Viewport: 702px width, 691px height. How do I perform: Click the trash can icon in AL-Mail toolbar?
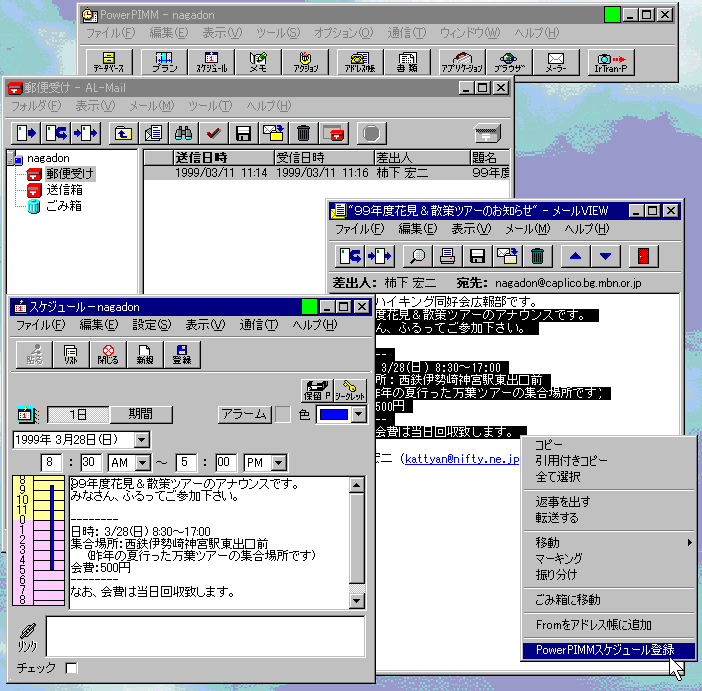click(304, 132)
